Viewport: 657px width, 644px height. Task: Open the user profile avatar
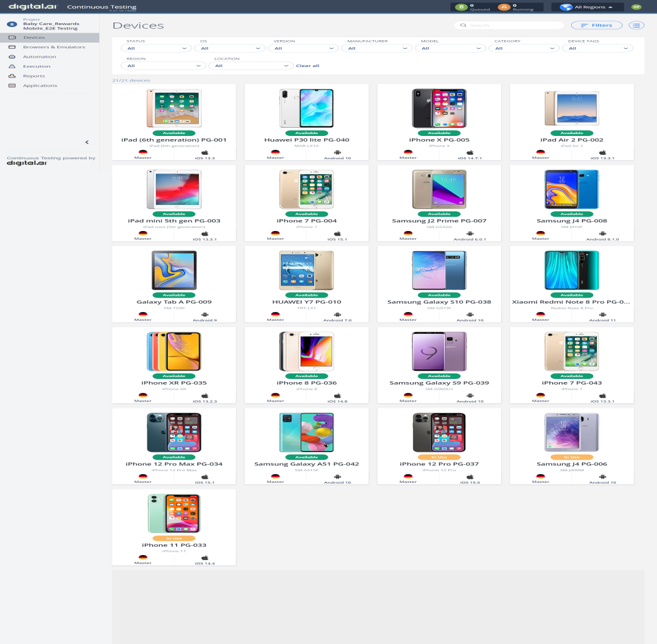[x=636, y=7]
